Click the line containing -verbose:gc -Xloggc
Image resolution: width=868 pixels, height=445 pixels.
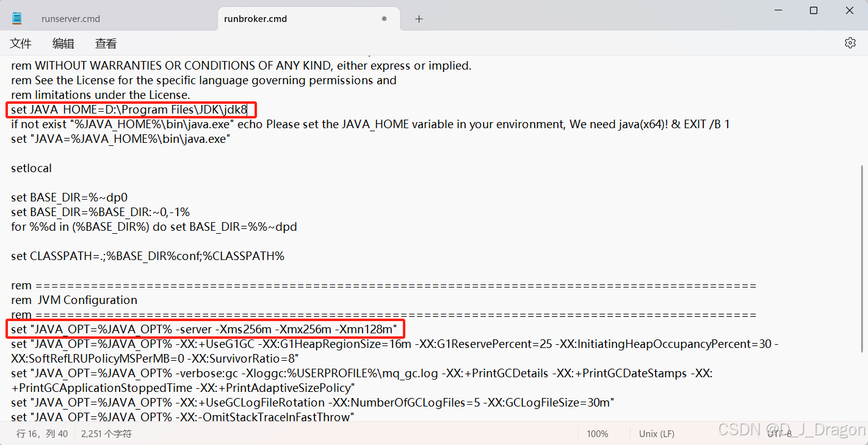362,374
